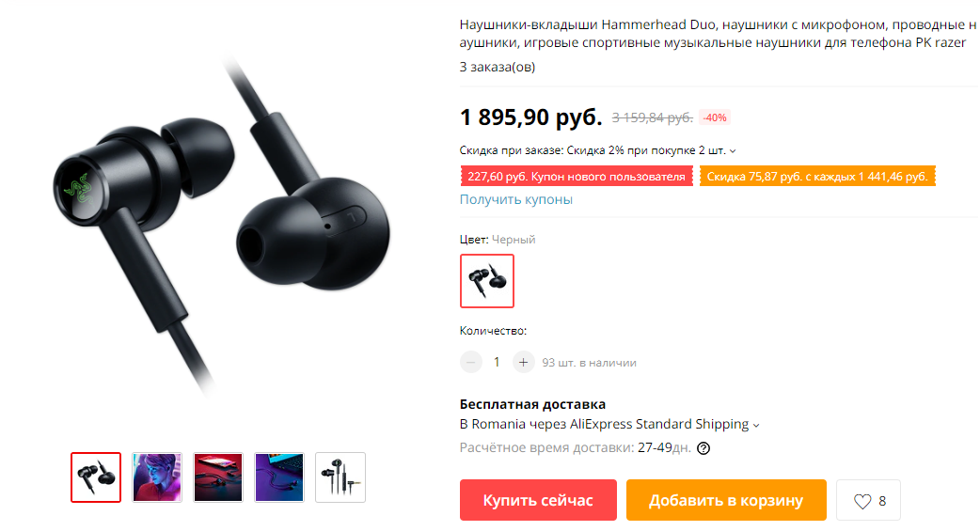This screenshot has width=980, height=531.
Task: Select the earphones with cable thumbnail
Action: (x=340, y=477)
